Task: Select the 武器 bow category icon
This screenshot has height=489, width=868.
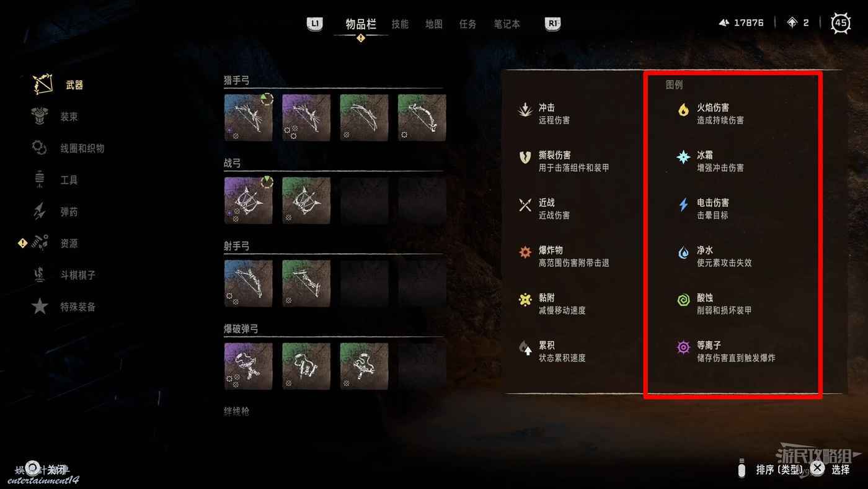Action: click(43, 84)
